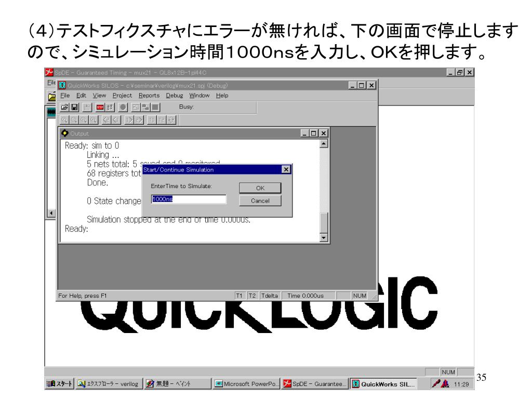The width and height of the screenshot is (532, 399).
Task: Click the window-layout icon after the circle
Action: pos(136,107)
